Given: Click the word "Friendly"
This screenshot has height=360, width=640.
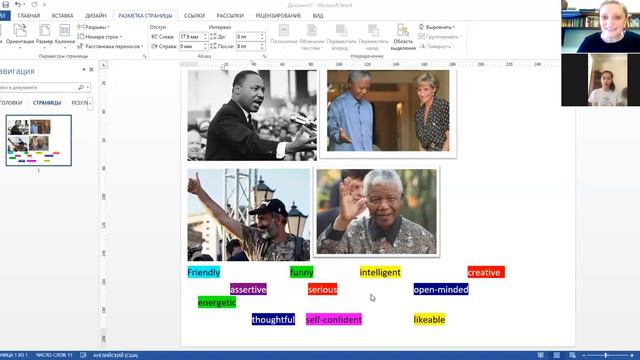Looking at the screenshot, I should point(204,272).
